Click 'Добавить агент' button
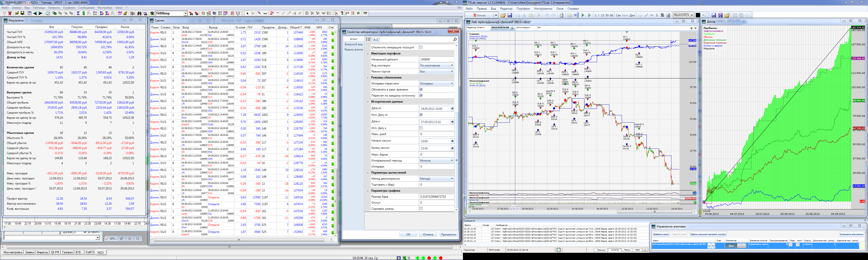The image size is (868, 260). [661, 234]
